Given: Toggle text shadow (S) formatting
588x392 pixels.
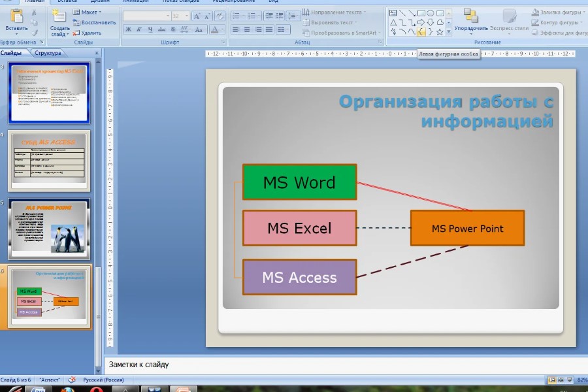Looking at the screenshot, I should point(173,29).
